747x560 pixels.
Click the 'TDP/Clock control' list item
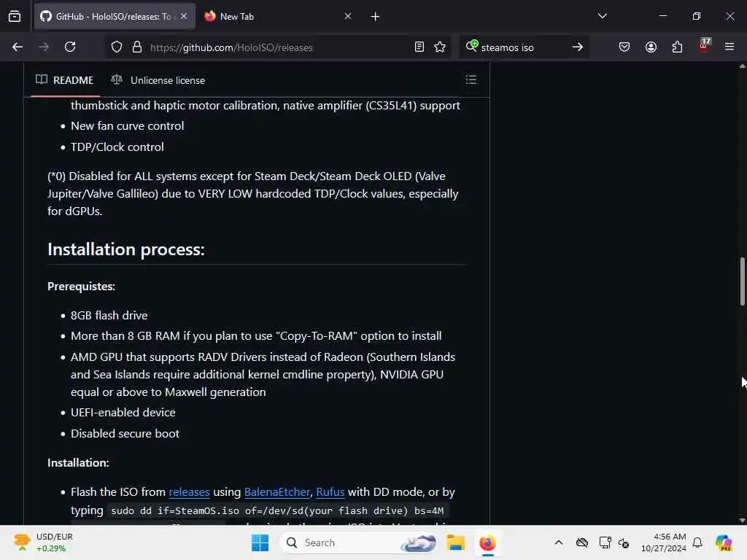[117, 147]
